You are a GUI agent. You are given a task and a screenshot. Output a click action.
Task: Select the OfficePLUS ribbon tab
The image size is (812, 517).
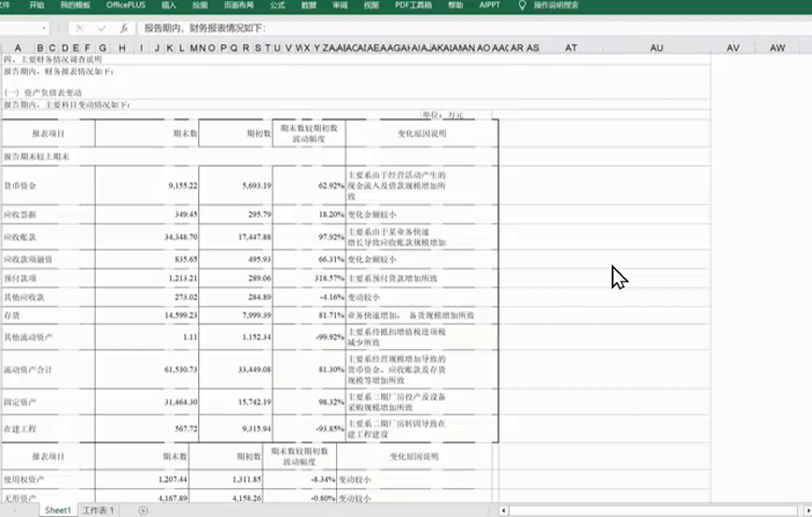[126, 6]
